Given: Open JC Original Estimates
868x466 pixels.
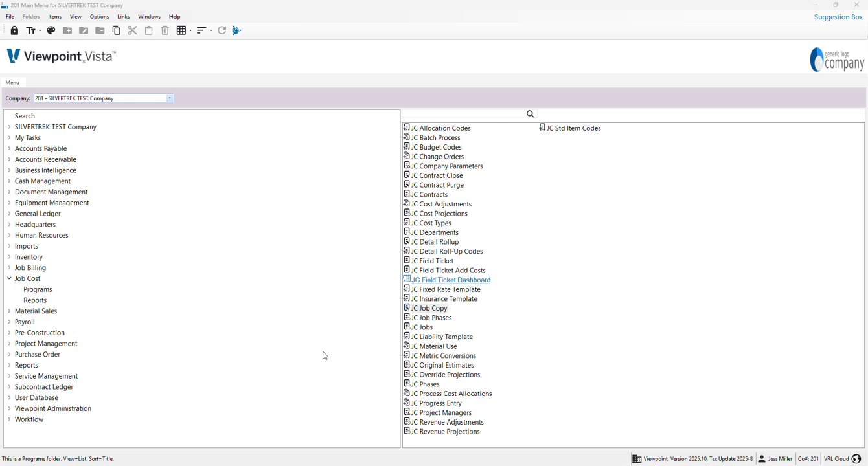Looking at the screenshot, I should pyautogui.click(x=442, y=365).
